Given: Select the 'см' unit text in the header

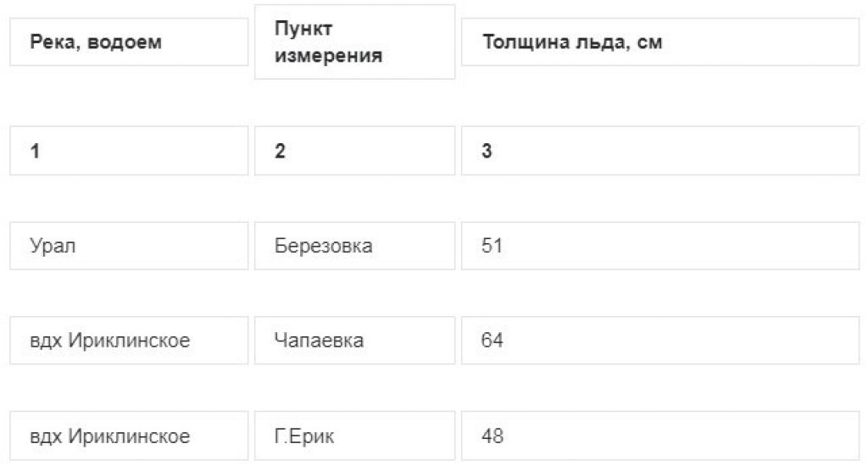Looking at the screenshot, I should (x=649, y=42).
